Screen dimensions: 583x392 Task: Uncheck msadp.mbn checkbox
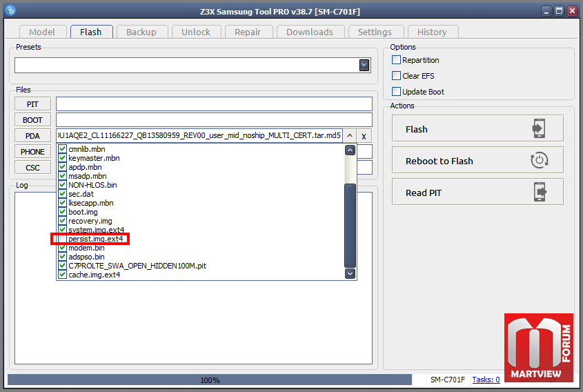click(x=63, y=175)
